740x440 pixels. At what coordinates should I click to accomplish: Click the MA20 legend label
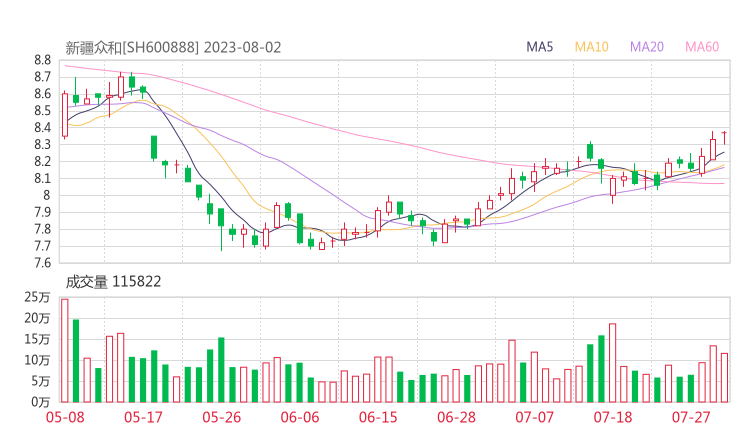(x=647, y=47)
